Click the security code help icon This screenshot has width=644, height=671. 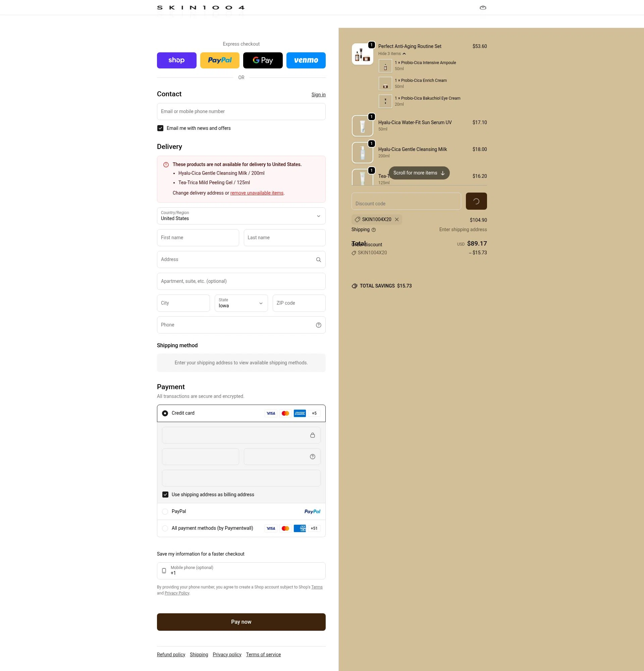click(x=312, y=457)
